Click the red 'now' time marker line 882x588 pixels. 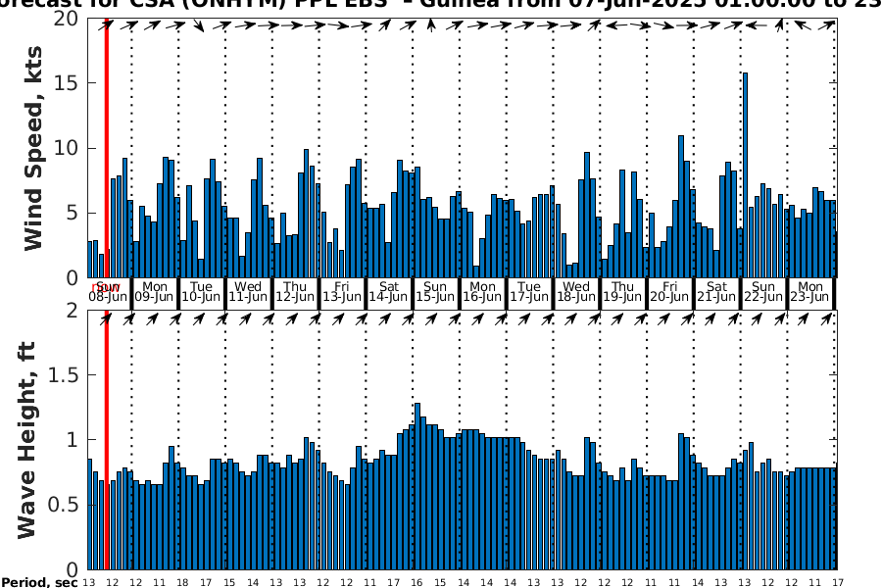coord(106,293)
